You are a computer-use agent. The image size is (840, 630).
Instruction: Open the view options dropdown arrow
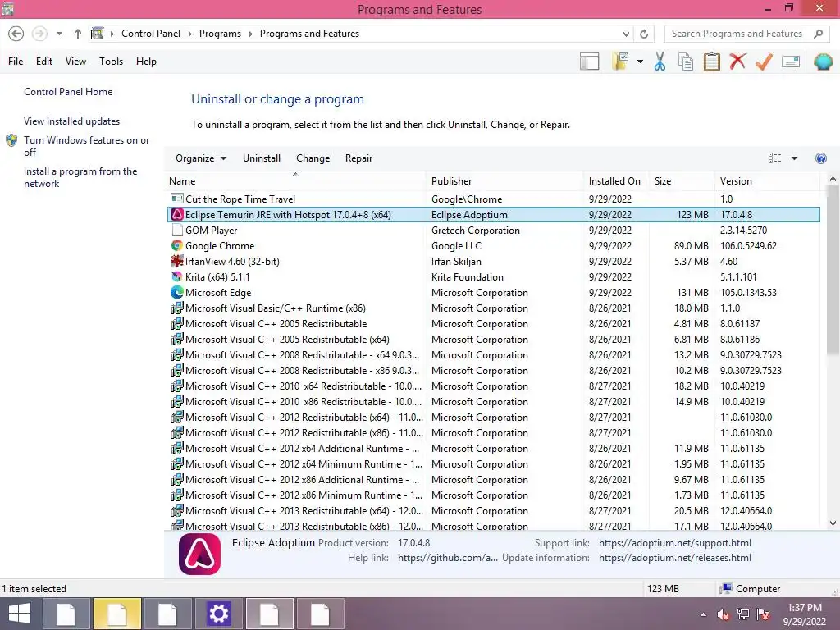point(794,158)
